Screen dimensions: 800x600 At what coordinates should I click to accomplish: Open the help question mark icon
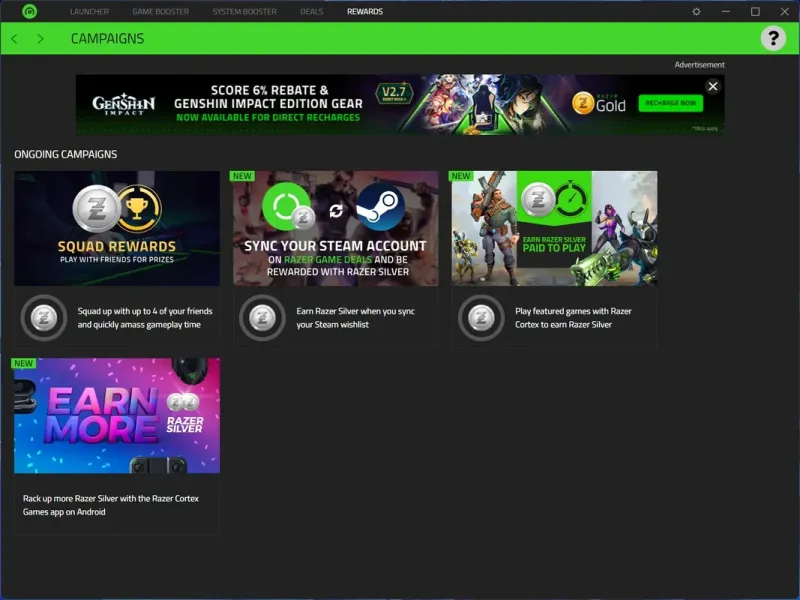773,38
